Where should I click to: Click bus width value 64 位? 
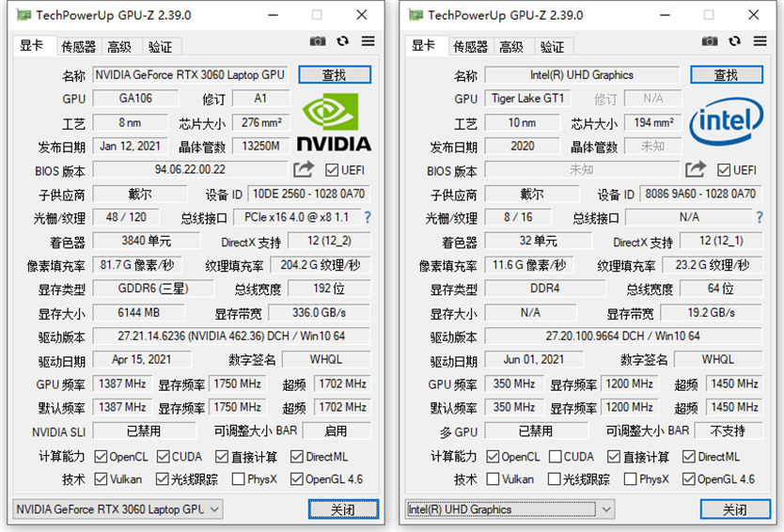click(x=721, y=289)
